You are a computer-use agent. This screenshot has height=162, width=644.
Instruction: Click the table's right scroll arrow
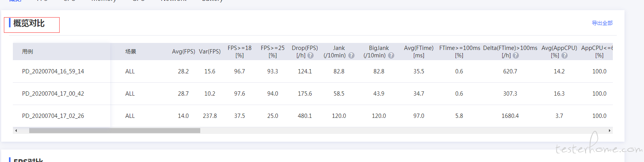[x=609, y=130]
